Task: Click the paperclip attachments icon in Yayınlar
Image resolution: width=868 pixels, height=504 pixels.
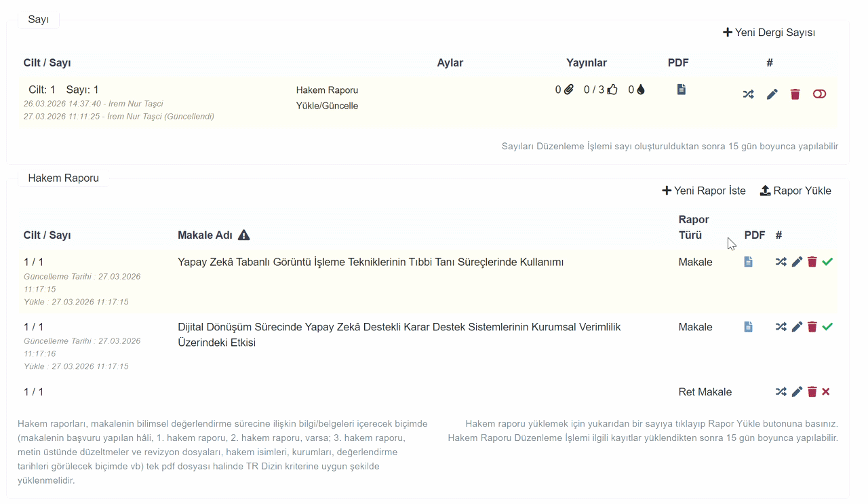Action: click(x=569, y=90)
